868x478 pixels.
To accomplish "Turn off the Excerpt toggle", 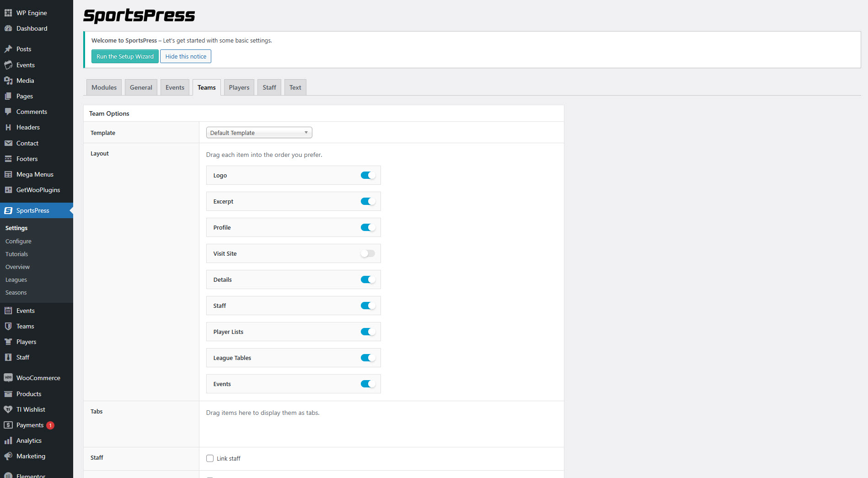I will click(368, 201).
